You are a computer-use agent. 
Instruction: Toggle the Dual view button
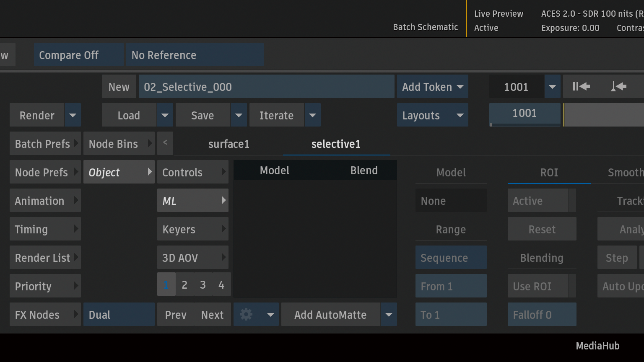click(x=119, y=315)
